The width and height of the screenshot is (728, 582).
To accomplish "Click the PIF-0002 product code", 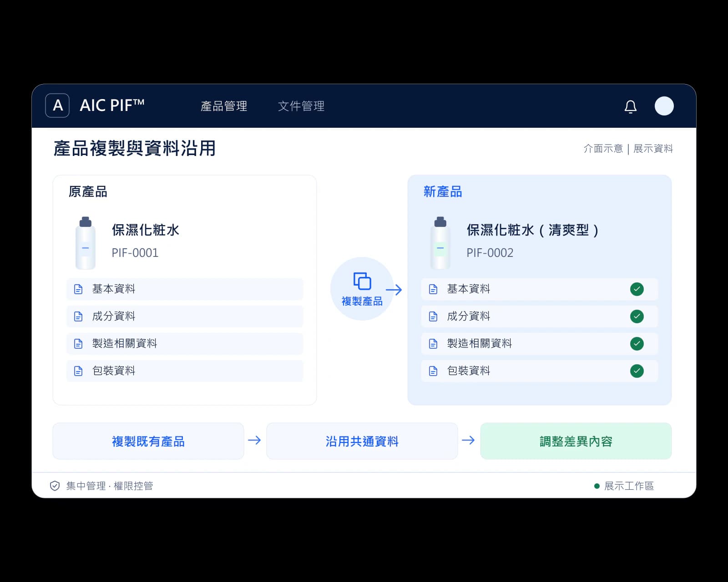I will click(x=490, y=253).
